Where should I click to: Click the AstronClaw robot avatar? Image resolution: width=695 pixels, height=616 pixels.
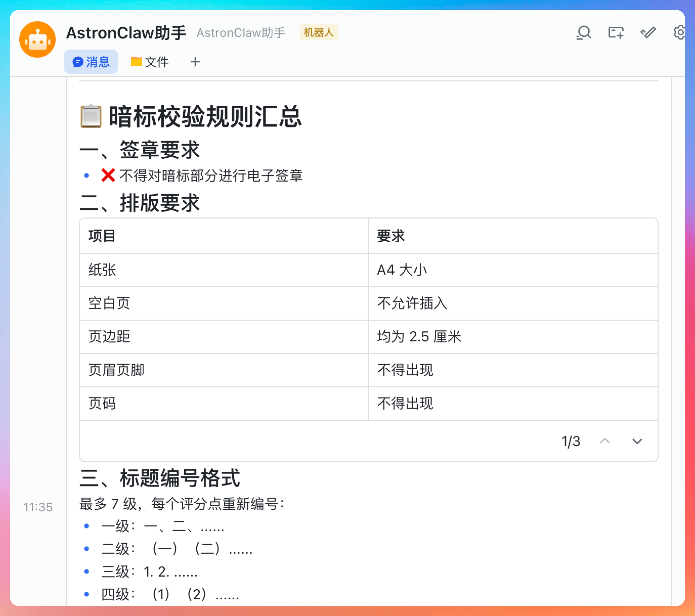click(x=37, y=39)
